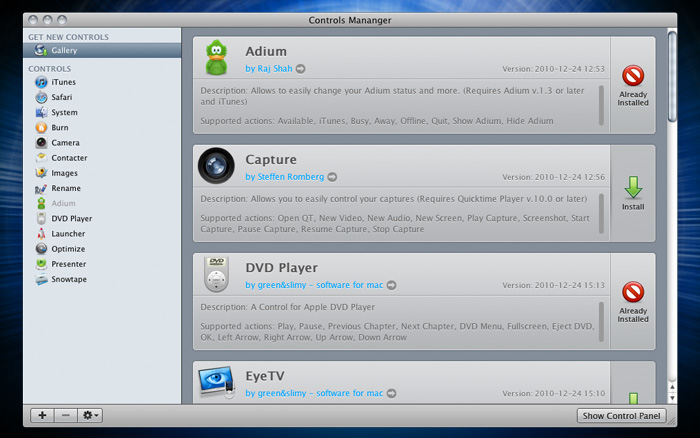
Task: Open the gear action dropdown menu
Action: (90, 415)
